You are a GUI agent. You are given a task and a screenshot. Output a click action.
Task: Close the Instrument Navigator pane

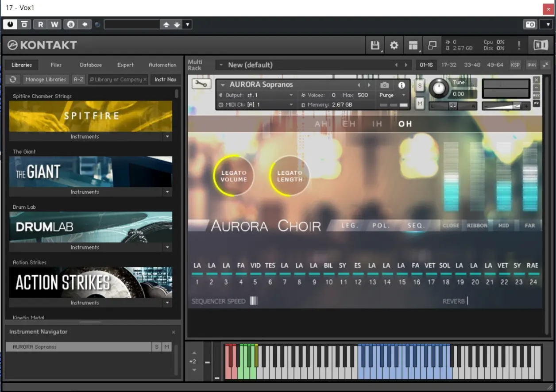174,332
